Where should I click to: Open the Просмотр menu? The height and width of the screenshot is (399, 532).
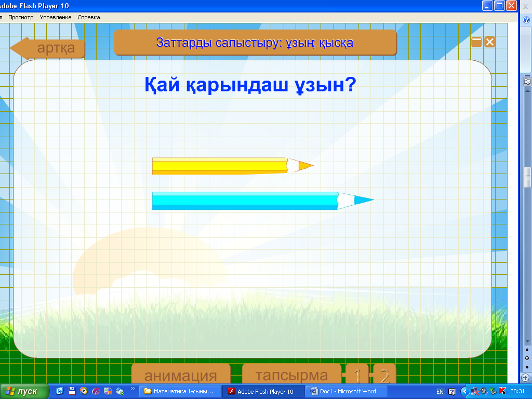pos(21,17)
